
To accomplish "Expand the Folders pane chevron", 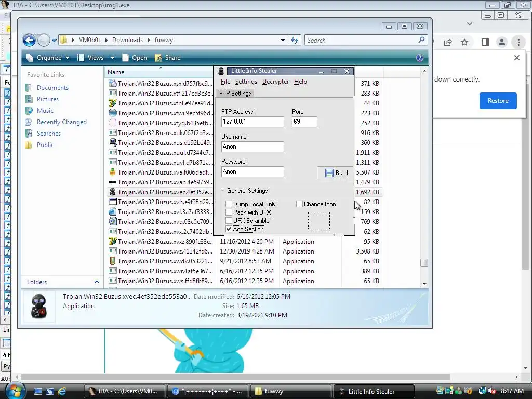I will click(x=97, y=282).
